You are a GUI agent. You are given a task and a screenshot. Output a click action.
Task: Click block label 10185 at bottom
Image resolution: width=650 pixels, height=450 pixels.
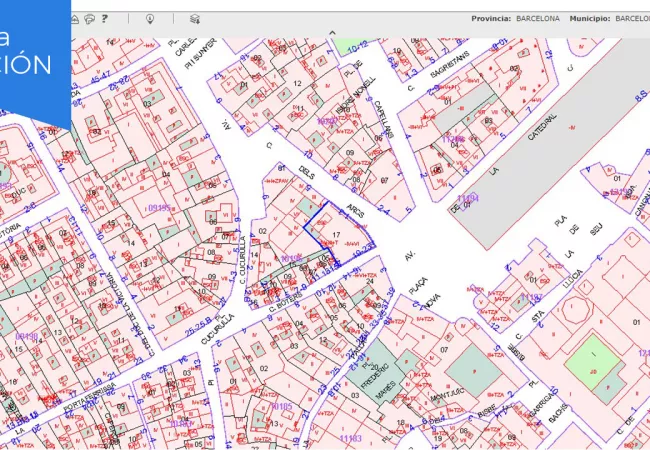(x=281, y=406)
